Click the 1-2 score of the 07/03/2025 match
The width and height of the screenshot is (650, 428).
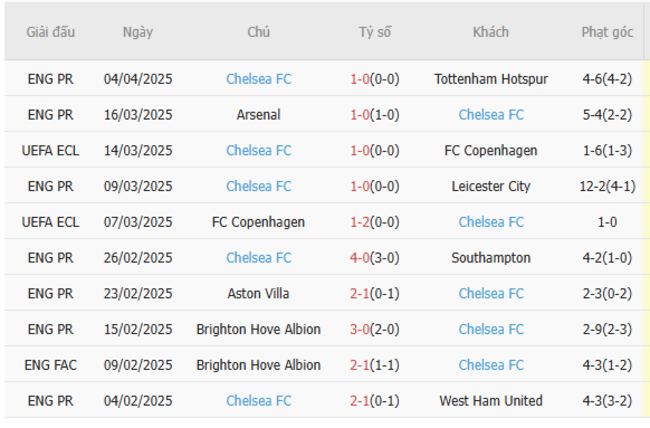(360, 222)
